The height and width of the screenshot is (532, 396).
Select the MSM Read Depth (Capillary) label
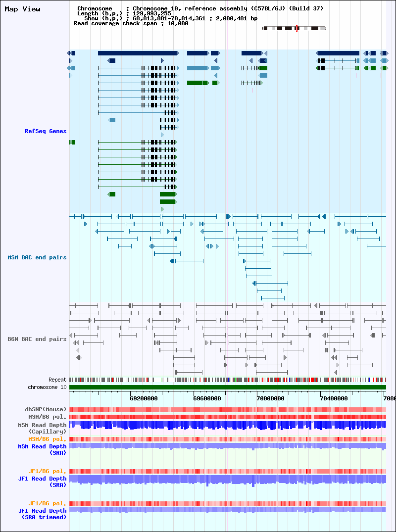pyautogui.click(x=43, y=428)
